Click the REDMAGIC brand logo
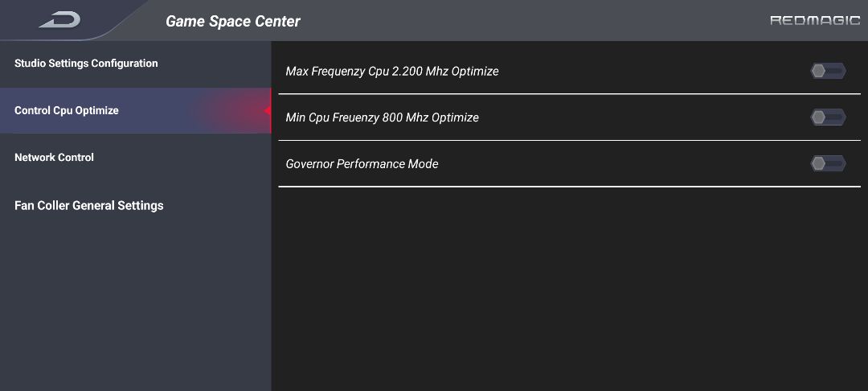Screen dimensions: 868x391 tap(815, 20)
